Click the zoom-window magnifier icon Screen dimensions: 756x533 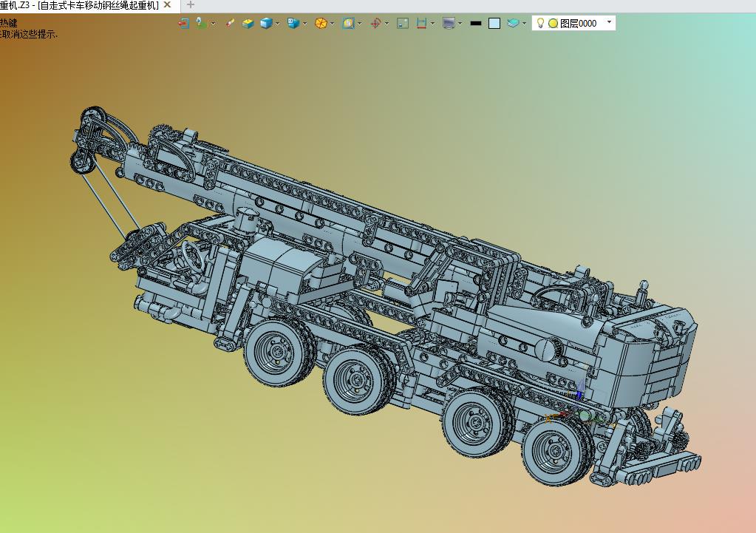pos(348,23)
